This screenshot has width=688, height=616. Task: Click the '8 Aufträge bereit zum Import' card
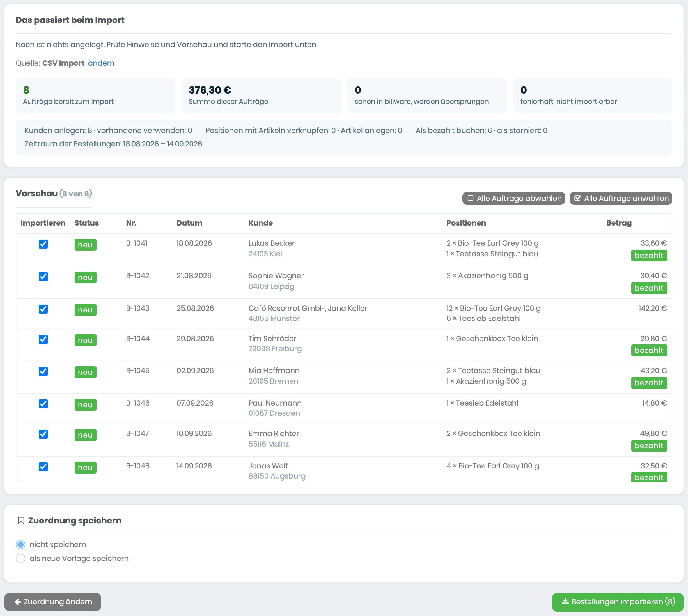95,96
